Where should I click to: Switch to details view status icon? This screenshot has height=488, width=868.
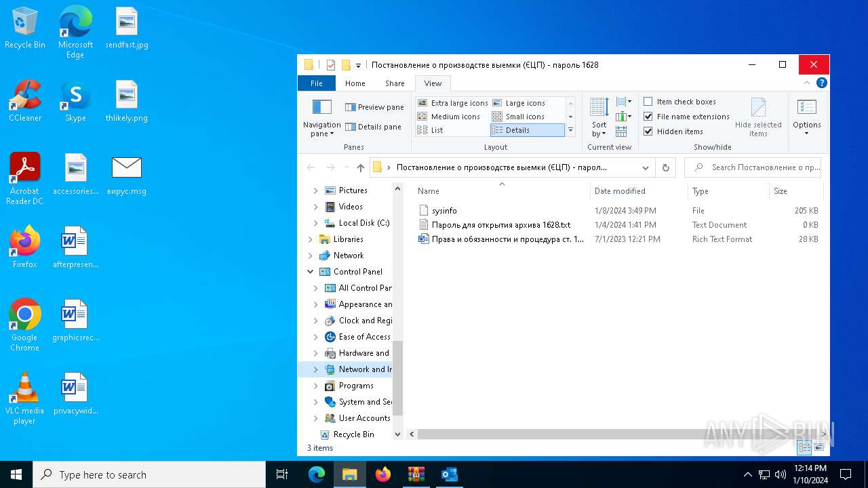[x=804, y=447]
